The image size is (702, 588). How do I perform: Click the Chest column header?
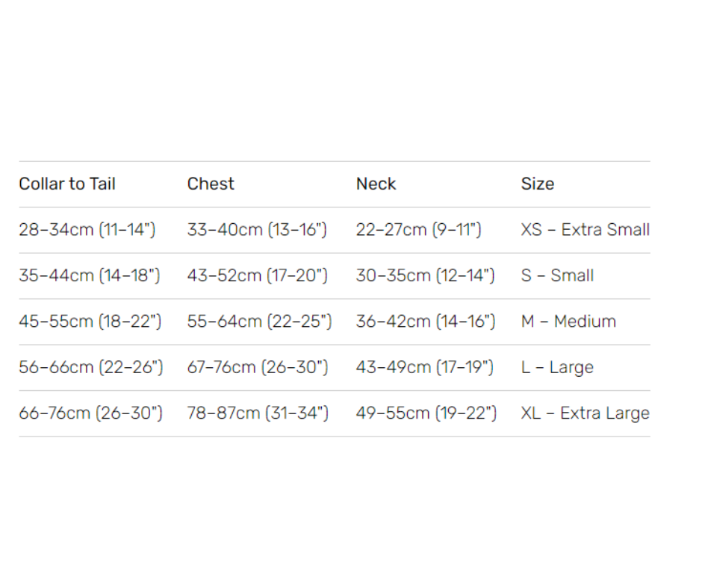coord(211,184)
